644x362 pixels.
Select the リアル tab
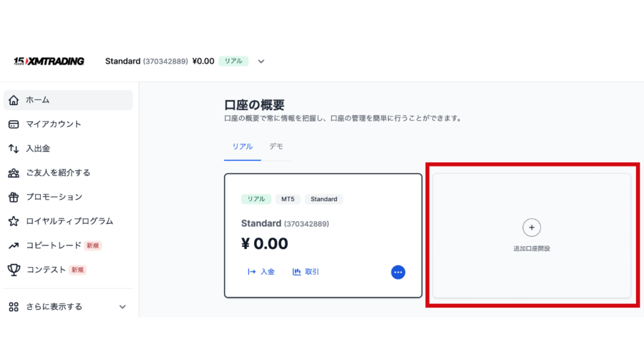tap(242, 146)
